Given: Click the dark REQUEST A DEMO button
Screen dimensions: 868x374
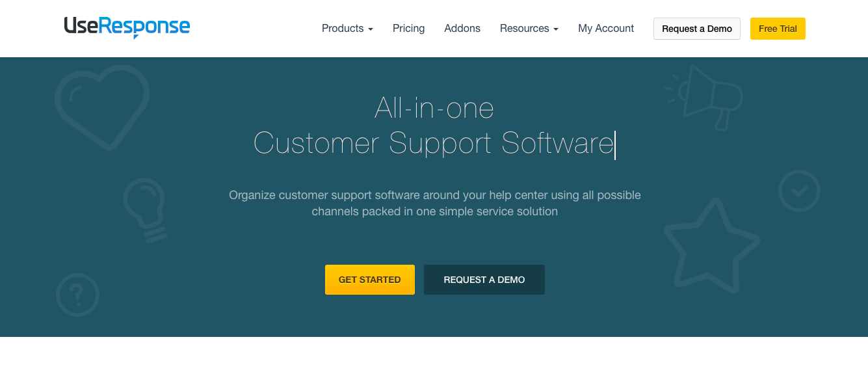Looking at the screenshot, I should [x=484, y=280].
